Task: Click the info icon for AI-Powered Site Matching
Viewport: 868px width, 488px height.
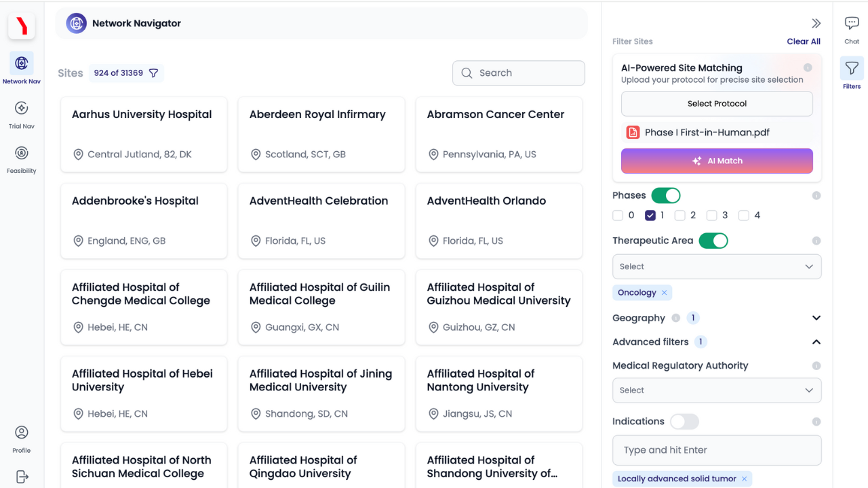Action: 808,68
